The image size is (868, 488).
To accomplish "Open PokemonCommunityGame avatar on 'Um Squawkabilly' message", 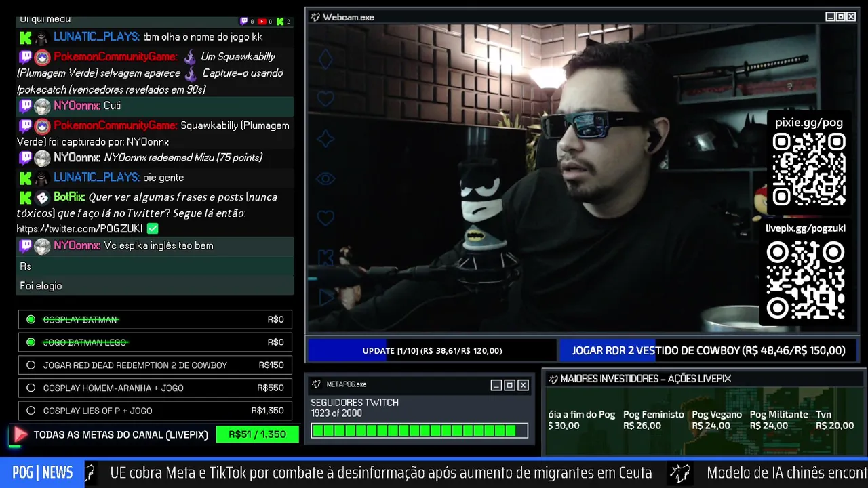I will click(42, 57).
